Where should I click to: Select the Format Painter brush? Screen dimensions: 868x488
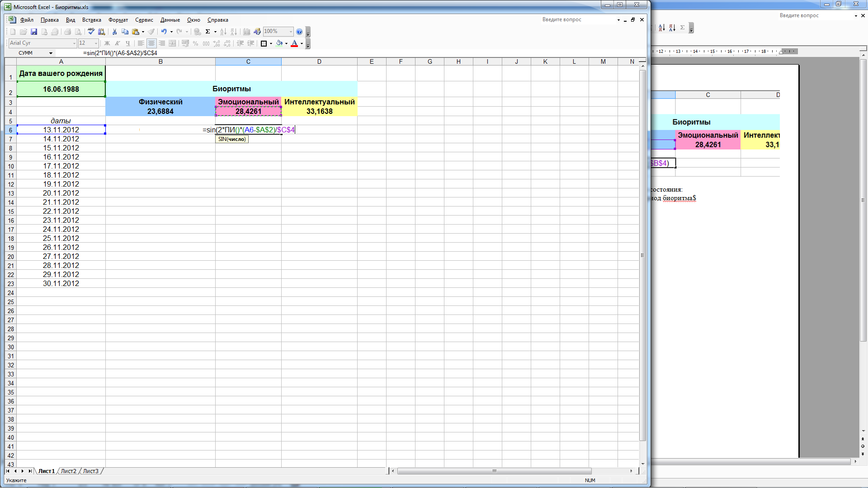pyautogui.click(x=151, y=32)
